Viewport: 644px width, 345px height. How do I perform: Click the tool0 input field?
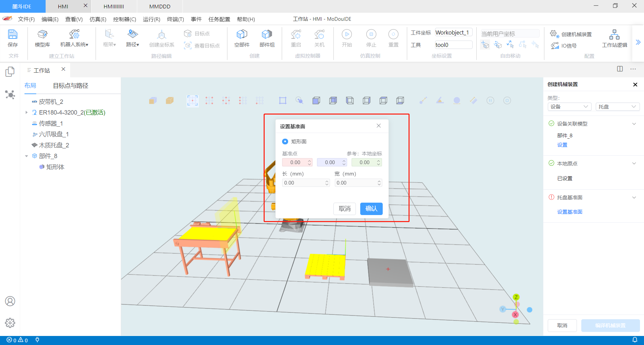pos(453,45)
